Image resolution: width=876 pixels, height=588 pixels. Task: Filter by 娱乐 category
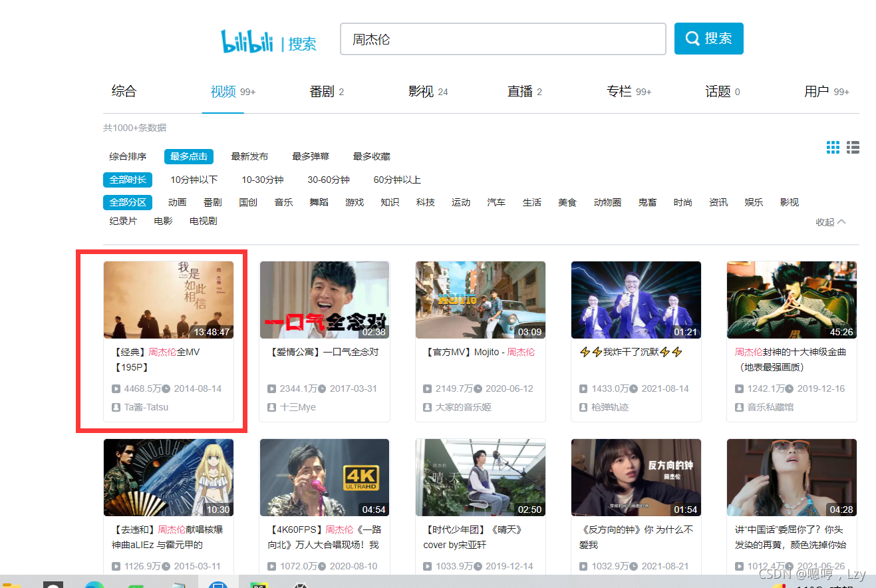(x=754, y=202)
